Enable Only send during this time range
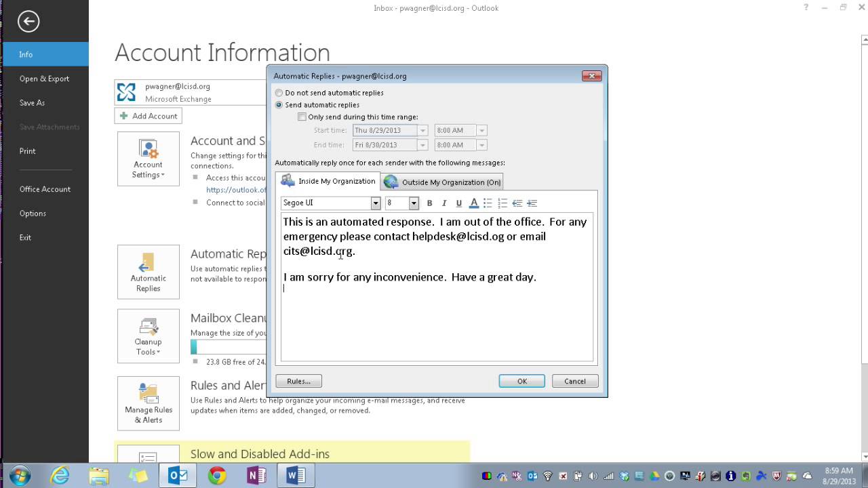868x488 pixels. click(x=302, y=117)
